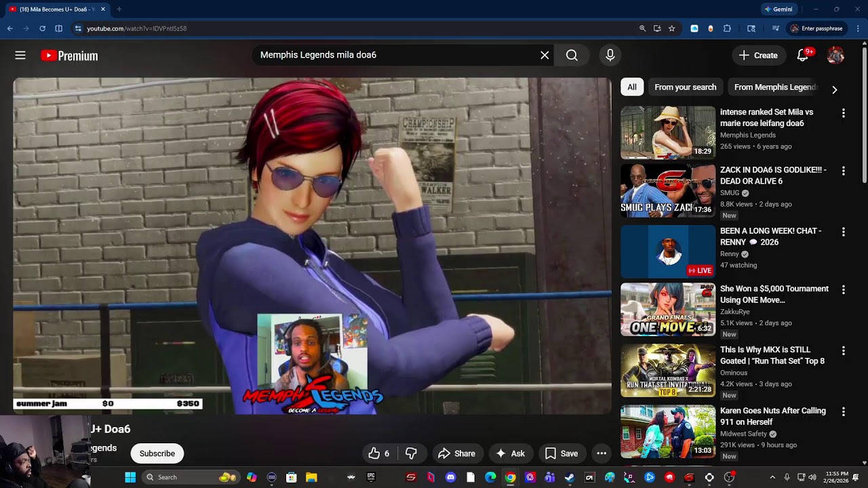Open options for Karen Goes Nuts video

pos(844,411)
